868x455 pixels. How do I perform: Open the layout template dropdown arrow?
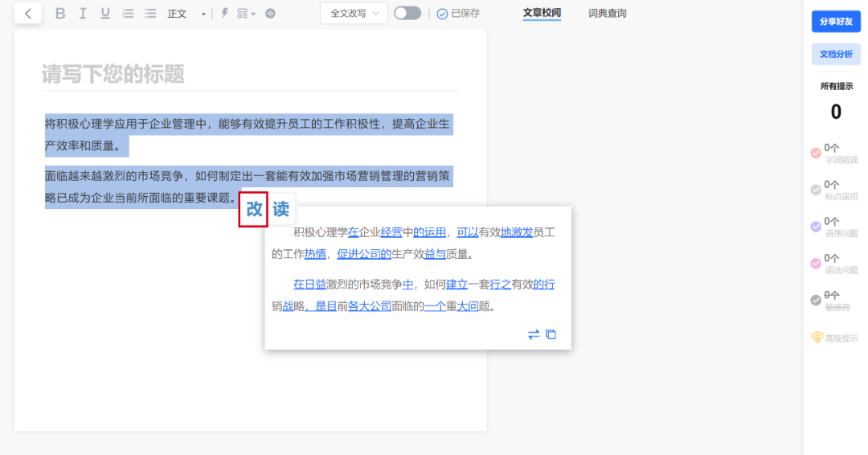coord(253,14)
